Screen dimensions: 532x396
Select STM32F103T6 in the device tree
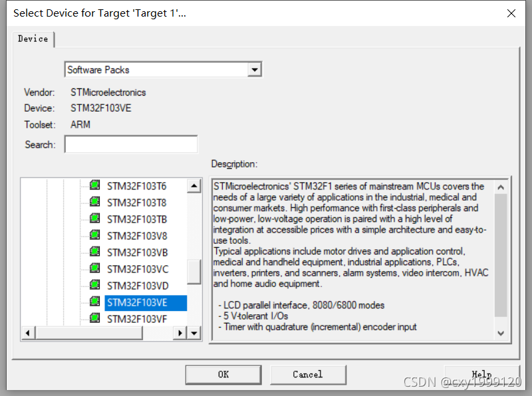click(x=137, y=186)
